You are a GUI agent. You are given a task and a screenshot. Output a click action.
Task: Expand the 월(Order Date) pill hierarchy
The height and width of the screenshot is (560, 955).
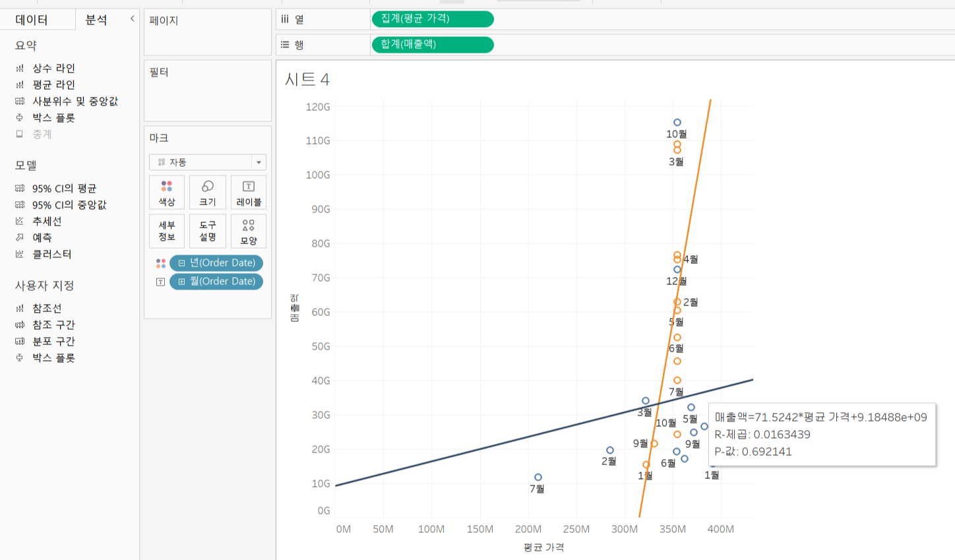(x=181, y=282)
